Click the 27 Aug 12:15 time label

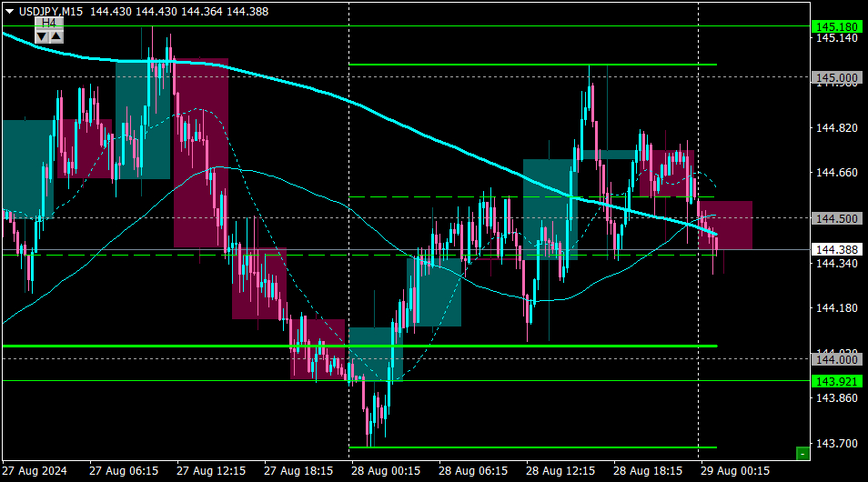tap(211, 471)
